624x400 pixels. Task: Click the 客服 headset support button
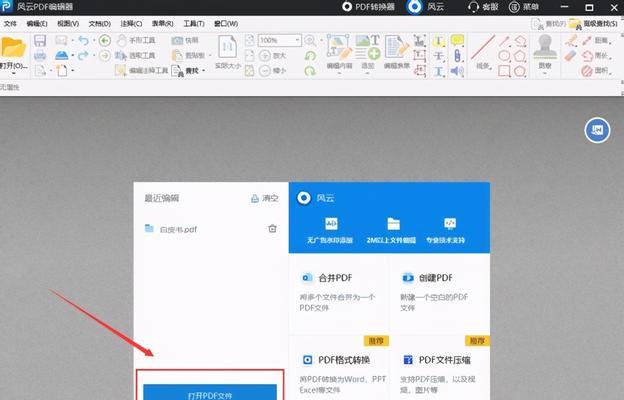click(483, 7)
